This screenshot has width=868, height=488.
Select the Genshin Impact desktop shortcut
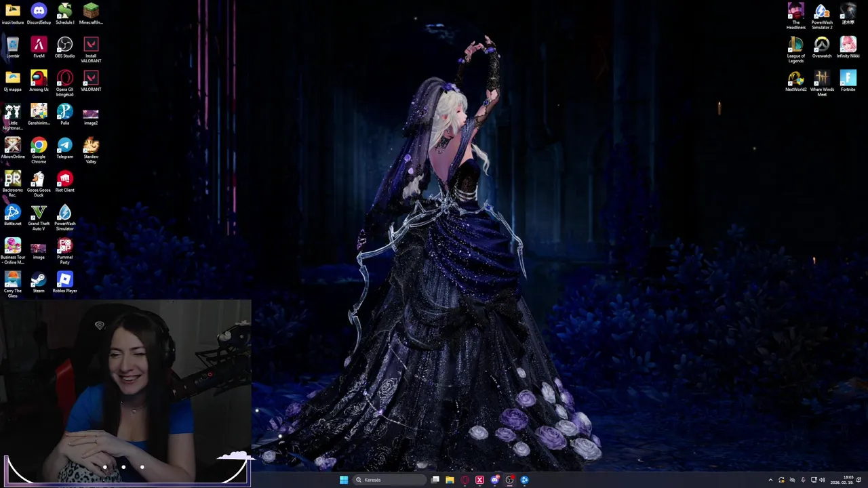[39, 115]
